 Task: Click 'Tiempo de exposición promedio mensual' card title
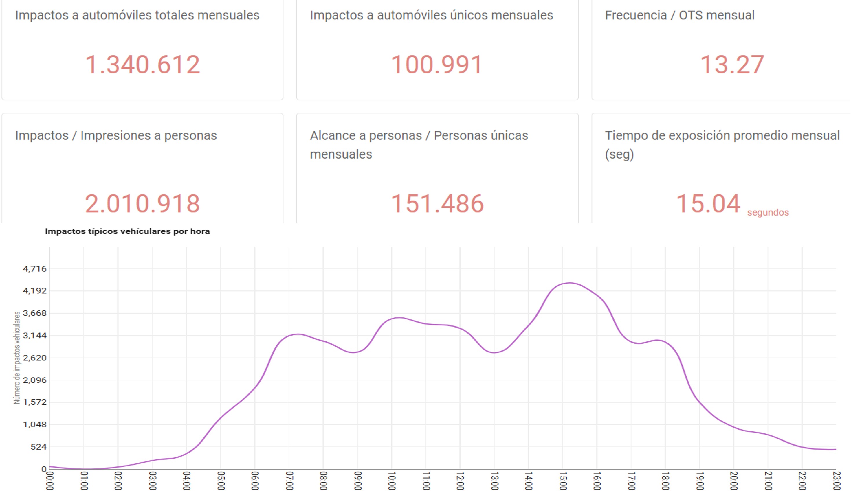pyautogui.click(x=722, y=135)
